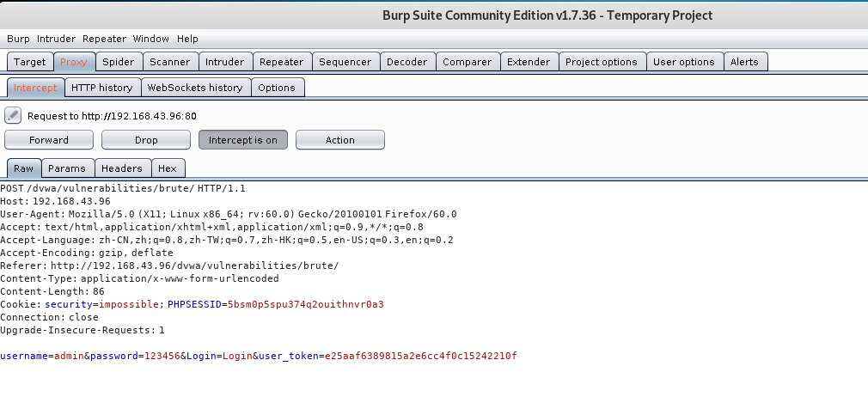Switch to the Headers view tab
This screenshot has width=868, height=409.
coord(122,168)
